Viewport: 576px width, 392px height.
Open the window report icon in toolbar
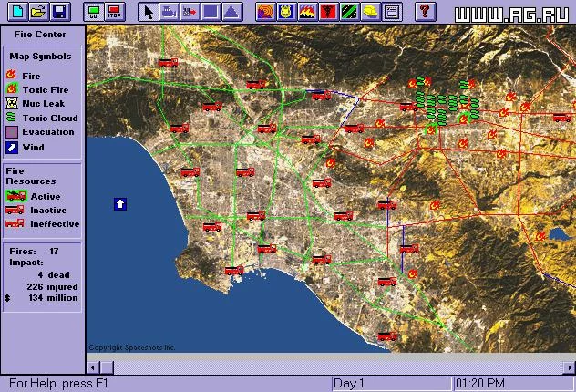(392, 12)
